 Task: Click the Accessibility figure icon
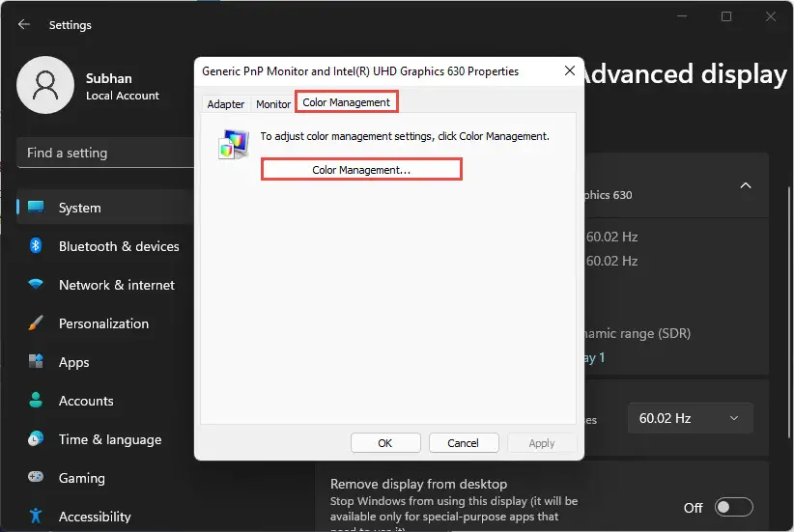36,516
